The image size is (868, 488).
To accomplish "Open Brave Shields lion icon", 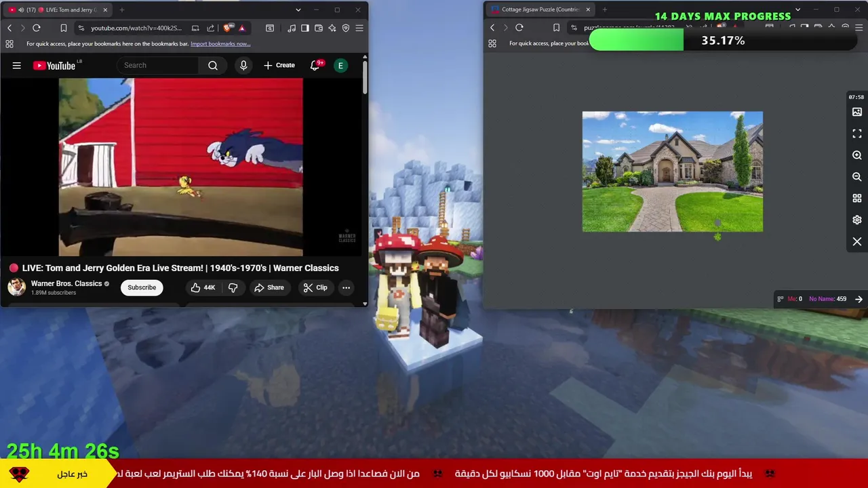I will [x=227, y=28].
